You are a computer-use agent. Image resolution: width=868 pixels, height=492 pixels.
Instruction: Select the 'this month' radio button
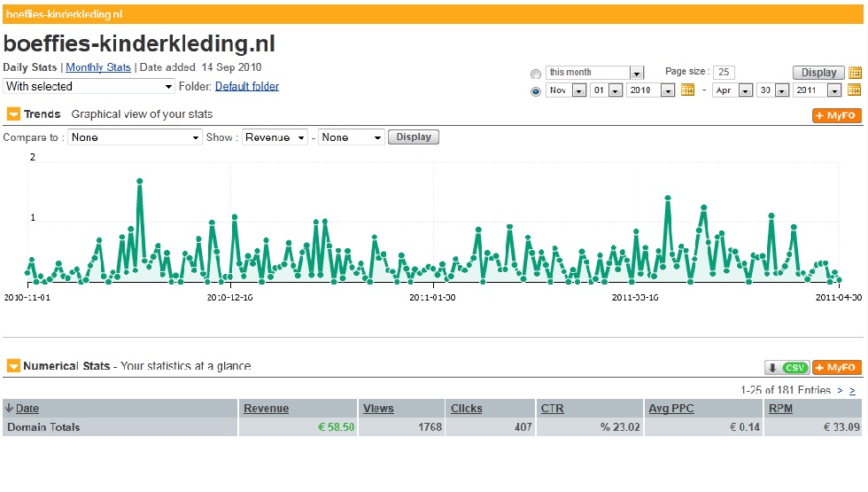coord(535,74)
